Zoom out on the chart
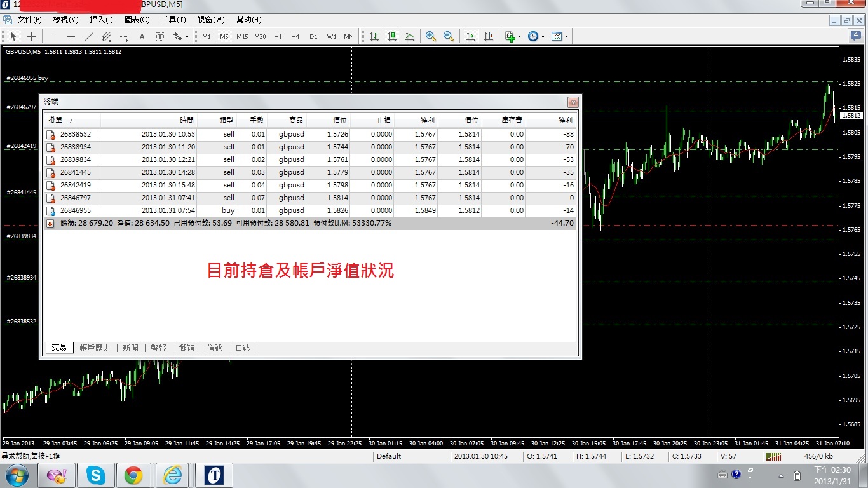This screenshot has height=488, width=868. [449, 36]
